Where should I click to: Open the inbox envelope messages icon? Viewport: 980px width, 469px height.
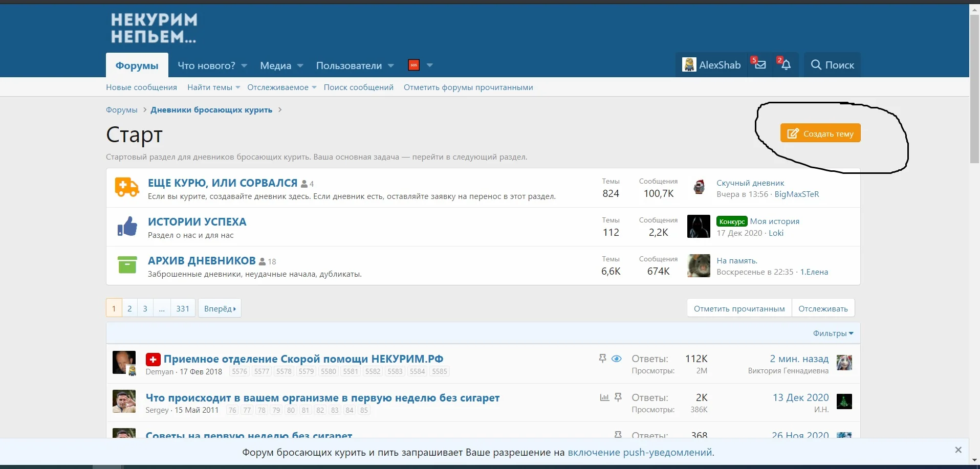[x=760, y=65]
